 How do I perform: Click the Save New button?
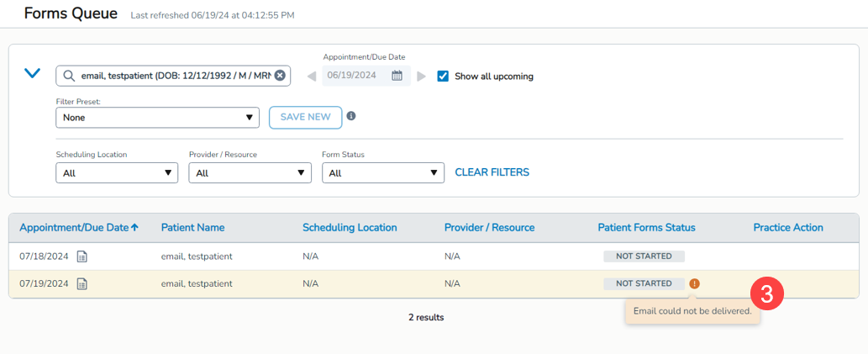pos(305,117)
